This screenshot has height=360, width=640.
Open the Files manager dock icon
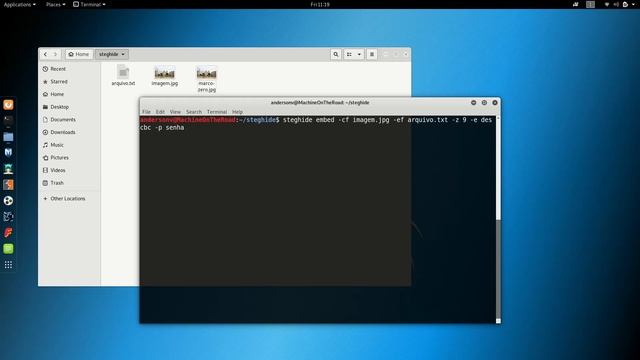[8, 137]
